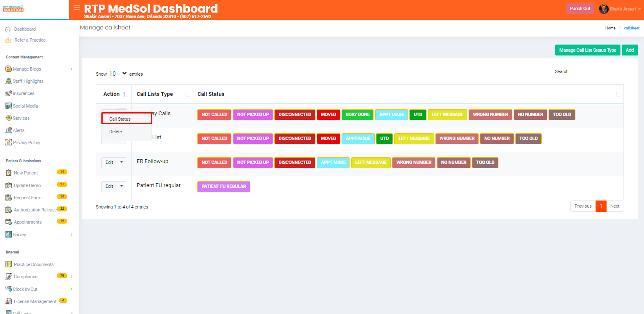Open the ER Follow-up row dropdown arrow
The image size is (644, 314).
point(122,162)
